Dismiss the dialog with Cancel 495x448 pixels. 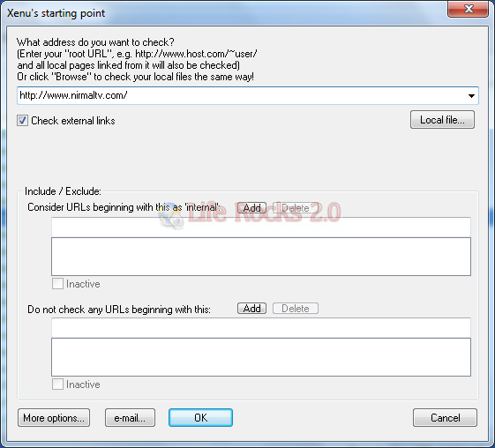pyautogui.click(x=445, y=418)
